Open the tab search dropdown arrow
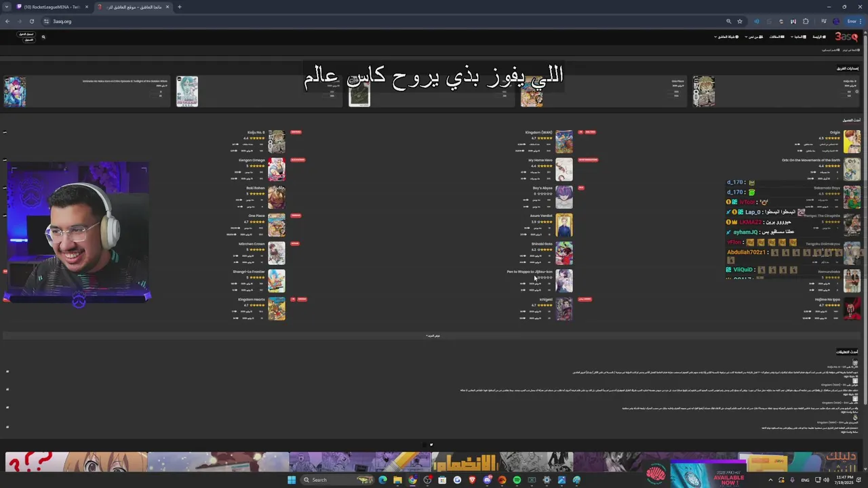This screenshot has width=868, height=488. point(6,7)
